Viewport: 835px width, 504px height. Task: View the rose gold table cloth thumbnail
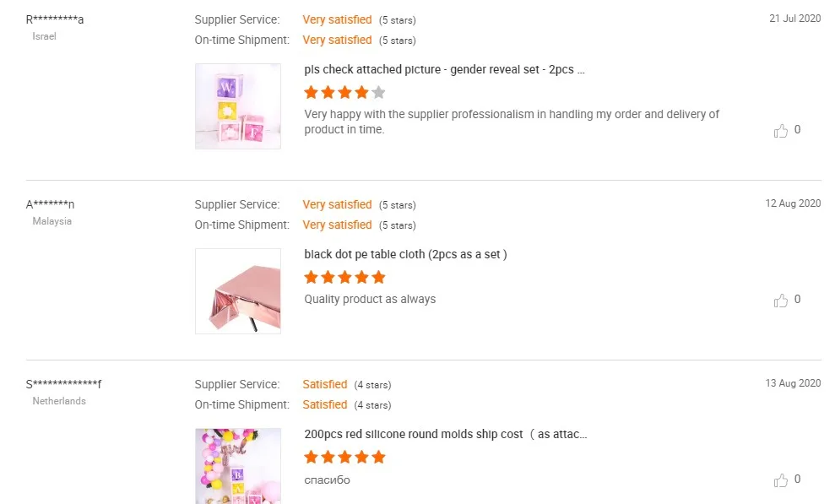coord(238,290)
